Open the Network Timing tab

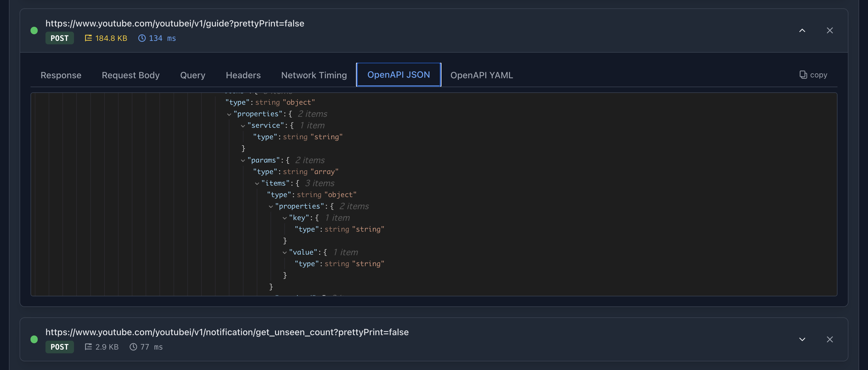tap(314, 75)
